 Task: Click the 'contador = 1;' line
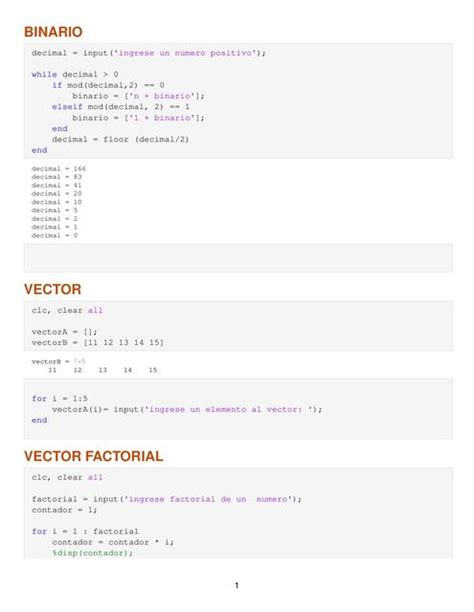coord(64,510)
